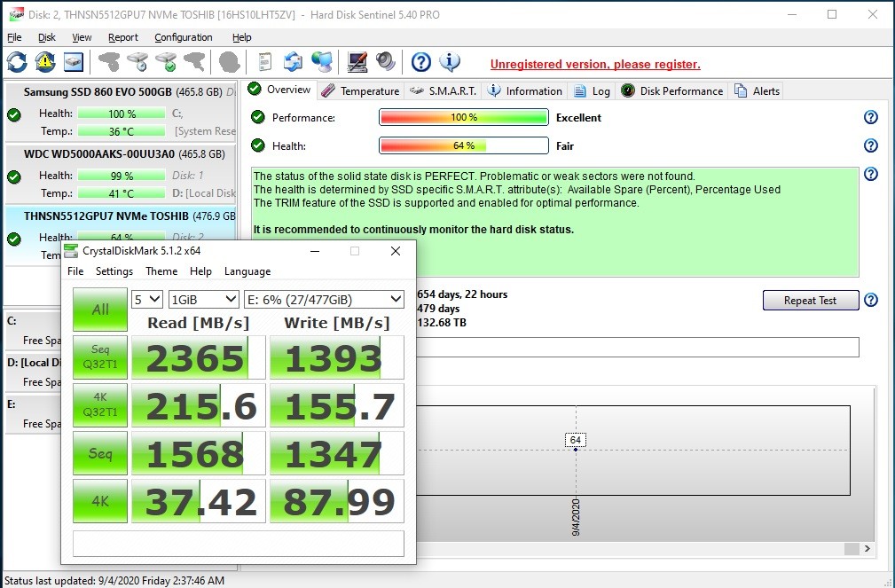
Task: Click the Health 64% progress bar
Action: pyautogui.click(x=463, y=146)
